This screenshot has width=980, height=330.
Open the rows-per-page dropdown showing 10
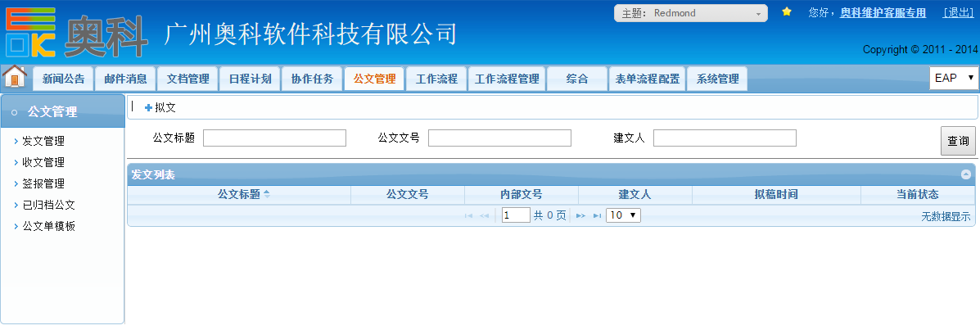623,215
